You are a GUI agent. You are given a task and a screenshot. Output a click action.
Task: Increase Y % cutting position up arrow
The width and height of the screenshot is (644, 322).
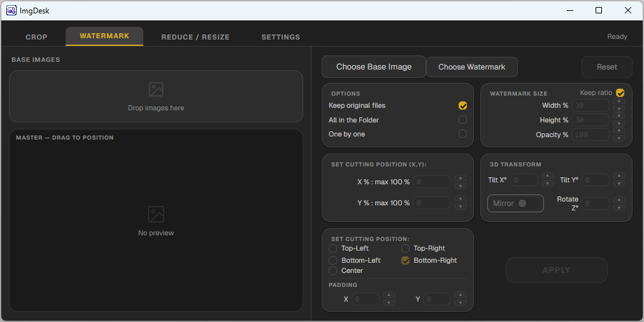[461, 199]
